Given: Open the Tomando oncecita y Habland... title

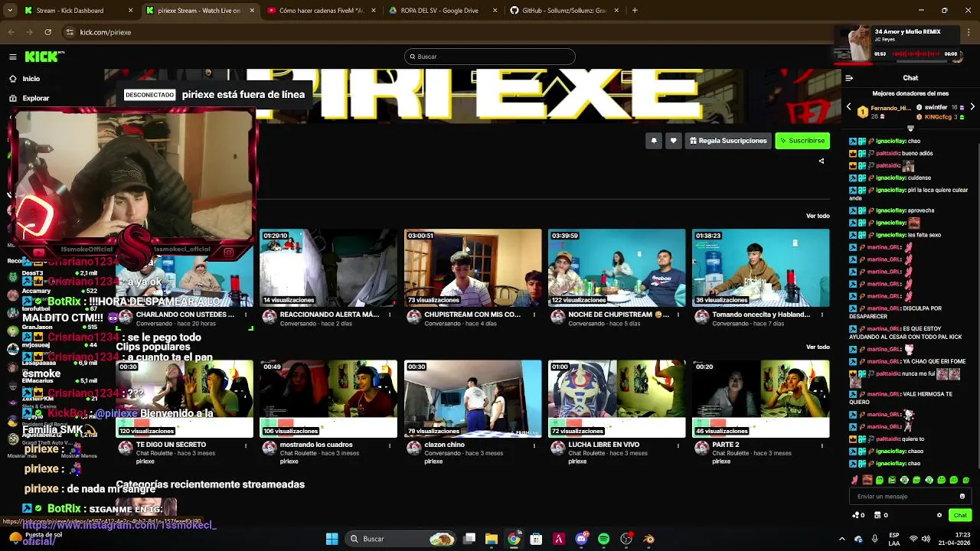Looking at the screenshot, I should pos(760,315).
